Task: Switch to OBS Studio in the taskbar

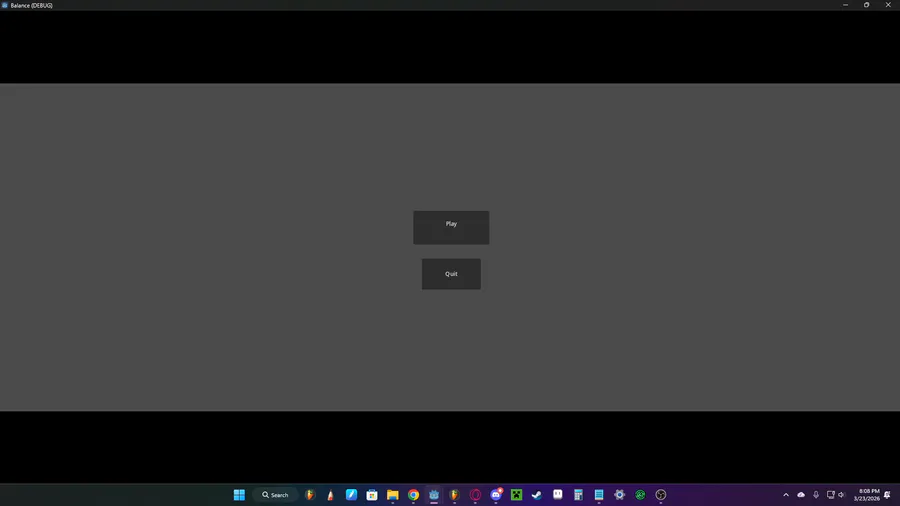Action: (x=661, y=495)
